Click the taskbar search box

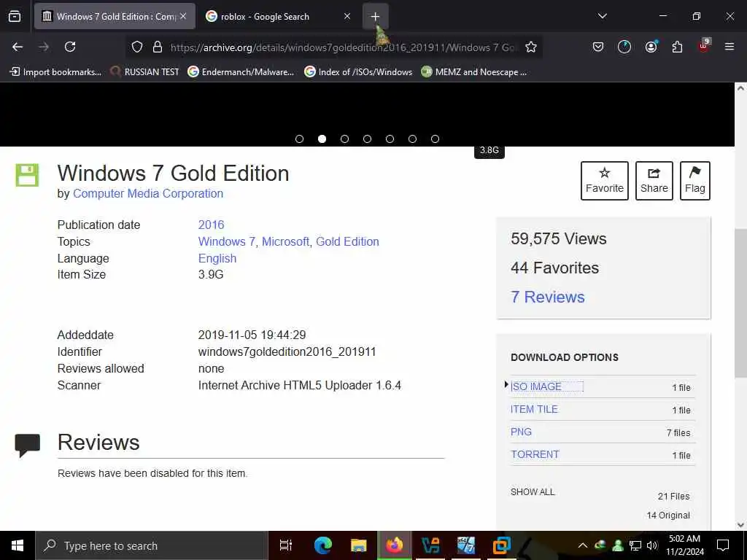point(152,545)
